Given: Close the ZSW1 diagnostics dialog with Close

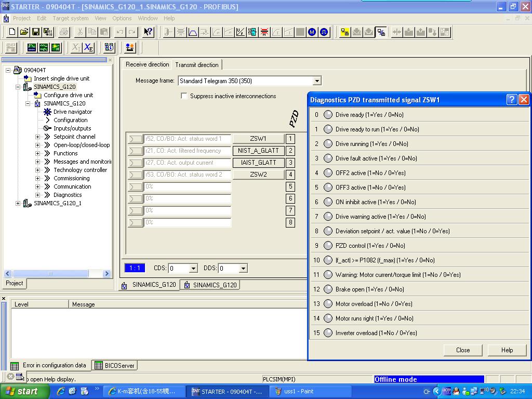Looking at the screenshot, I should point(463,350).
